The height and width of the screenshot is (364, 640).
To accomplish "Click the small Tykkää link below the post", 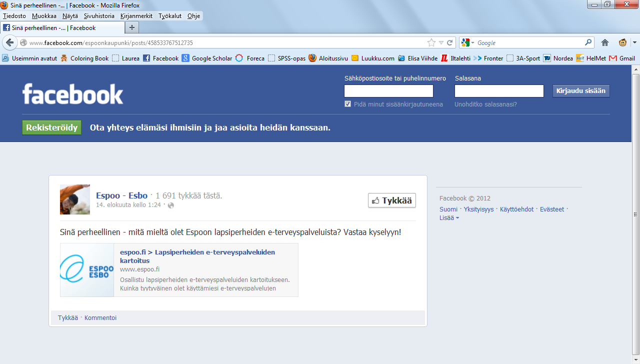I will [x=68, y=318].
